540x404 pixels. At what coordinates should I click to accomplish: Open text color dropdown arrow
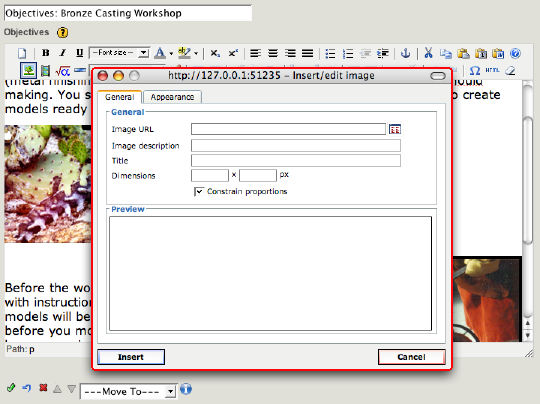pos(171,54)
